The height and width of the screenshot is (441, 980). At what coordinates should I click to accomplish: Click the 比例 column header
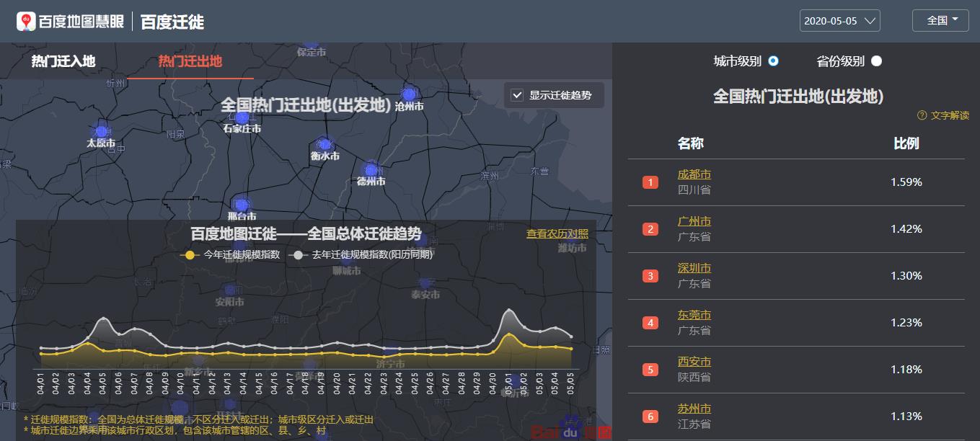click(906, 143)
